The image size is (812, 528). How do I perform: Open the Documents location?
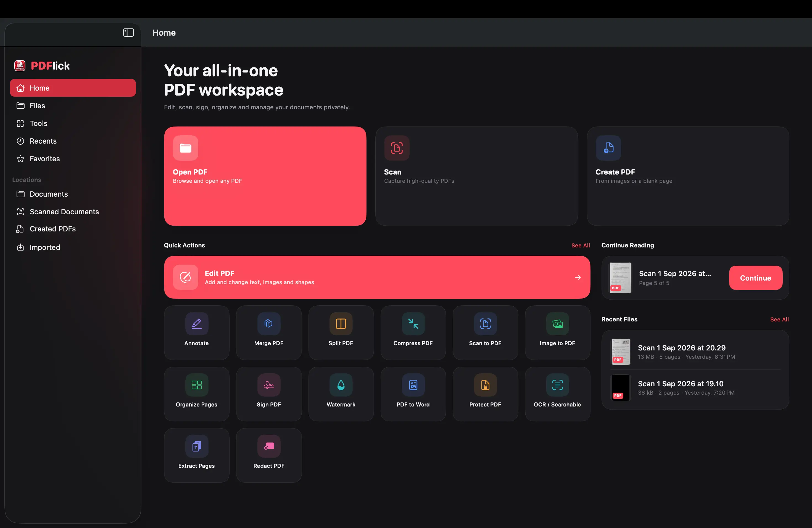click(x=73, y=194)
